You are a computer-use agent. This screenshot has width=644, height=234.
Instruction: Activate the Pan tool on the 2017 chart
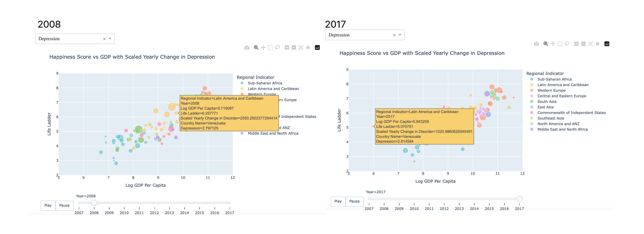tap(553, 44)
